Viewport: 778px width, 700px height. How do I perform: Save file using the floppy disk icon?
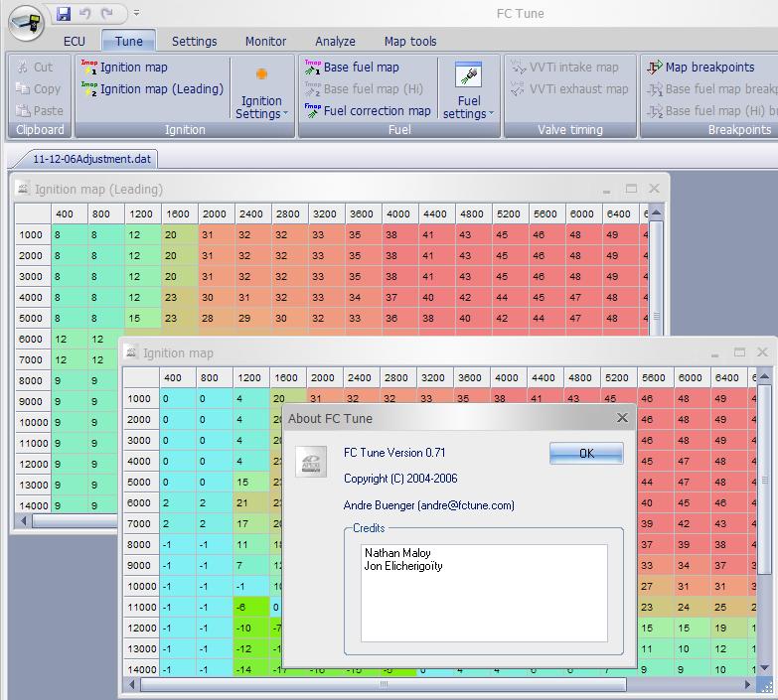coord(64,13)
